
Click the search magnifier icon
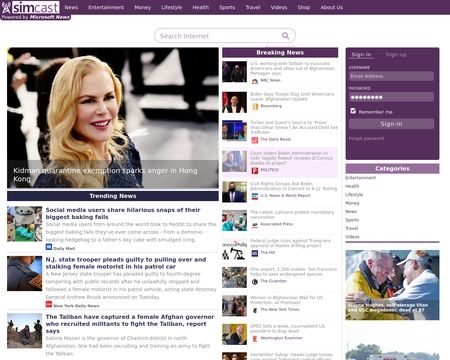(285, 35)
